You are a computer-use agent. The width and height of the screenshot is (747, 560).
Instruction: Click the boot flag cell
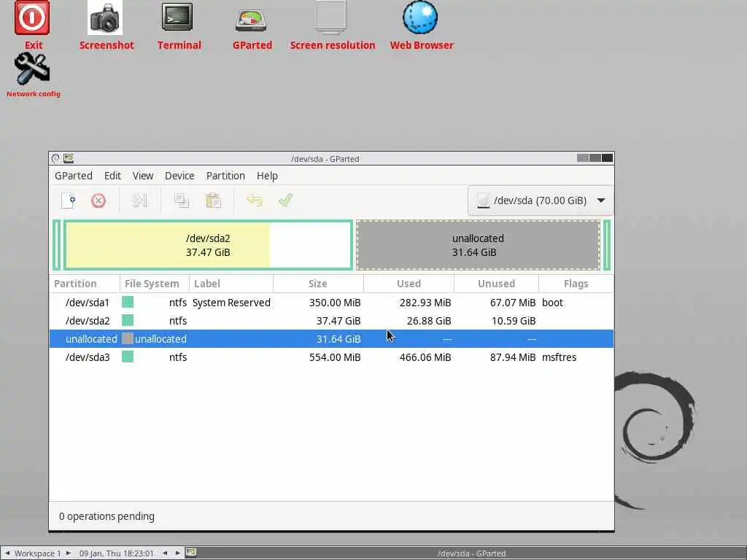click(x=553, y=303)
